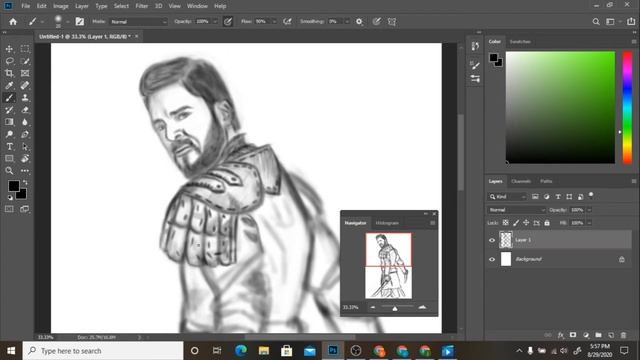Switch to the Channels tab
Screen dimensions: 640x360
coord(521,181)
